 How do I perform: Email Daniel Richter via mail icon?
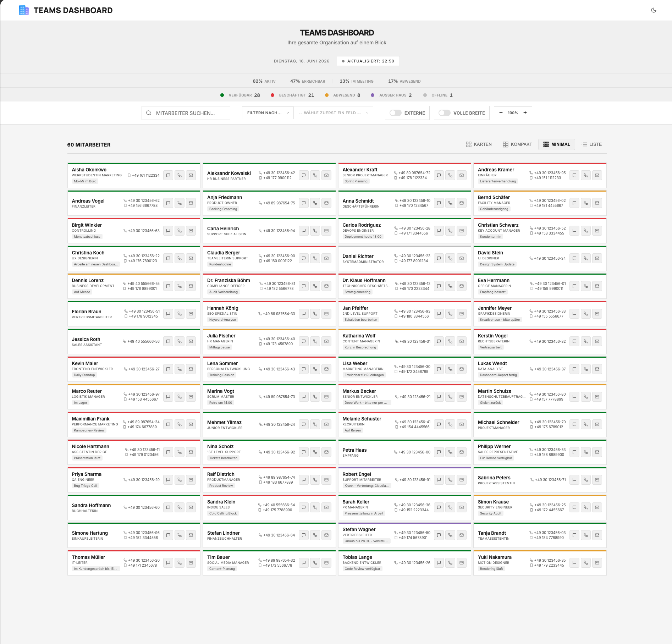tap(462, 258)
